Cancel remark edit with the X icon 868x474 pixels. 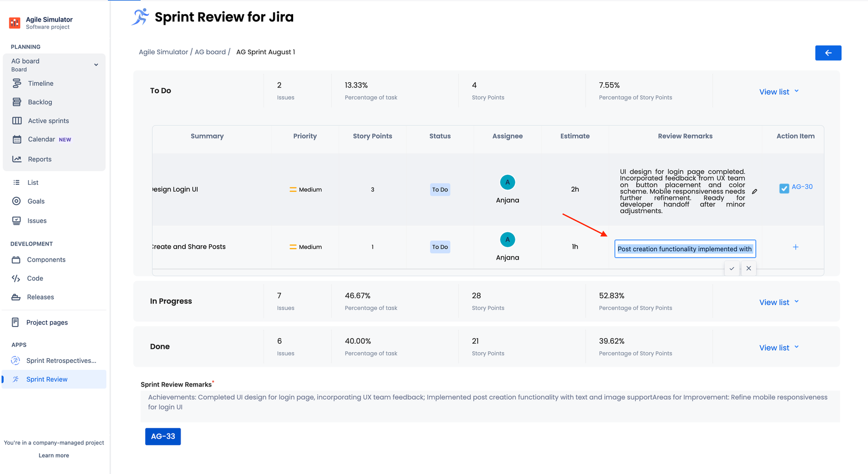coord(749,269)
